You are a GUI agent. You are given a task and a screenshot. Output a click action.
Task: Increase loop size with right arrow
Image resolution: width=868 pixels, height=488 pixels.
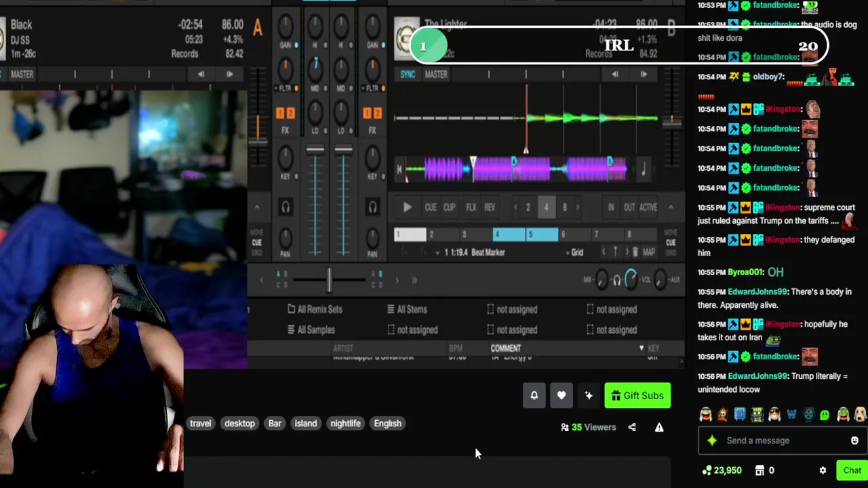[x=578, y=207]
